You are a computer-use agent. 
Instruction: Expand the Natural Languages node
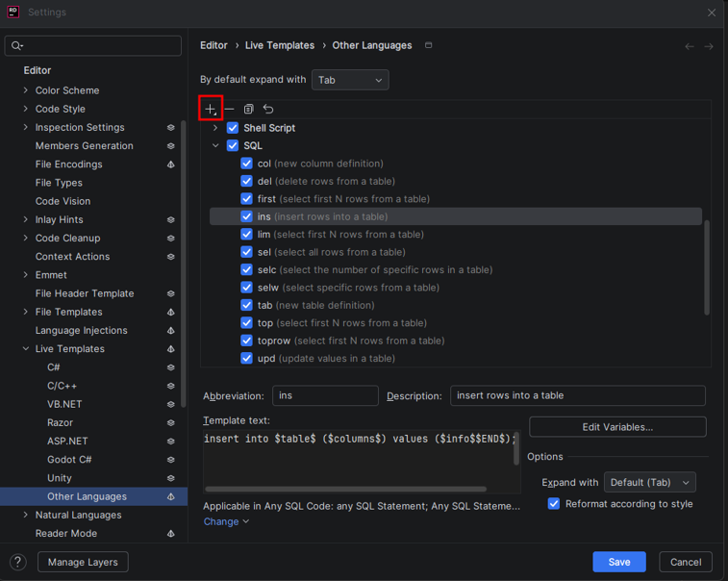click(x=26, y=515)
